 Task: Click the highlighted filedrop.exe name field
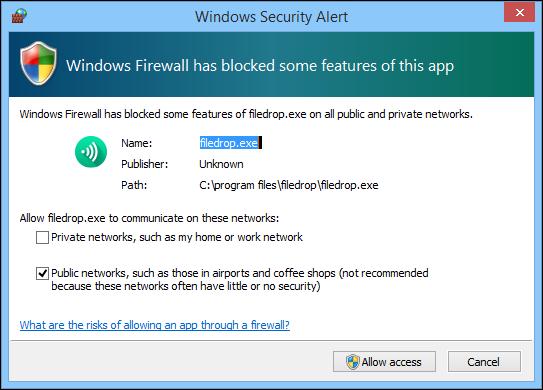230,143
